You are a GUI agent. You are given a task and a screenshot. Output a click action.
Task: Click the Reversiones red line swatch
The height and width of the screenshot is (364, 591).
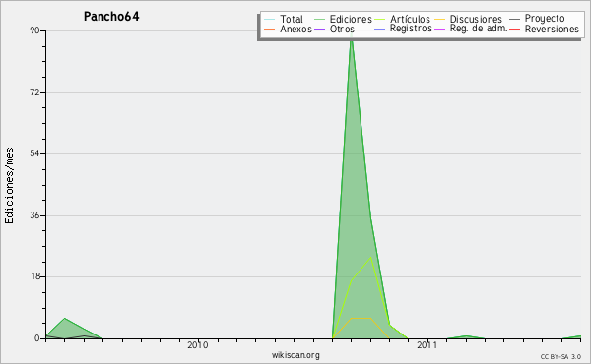click(x=514, y=30)
